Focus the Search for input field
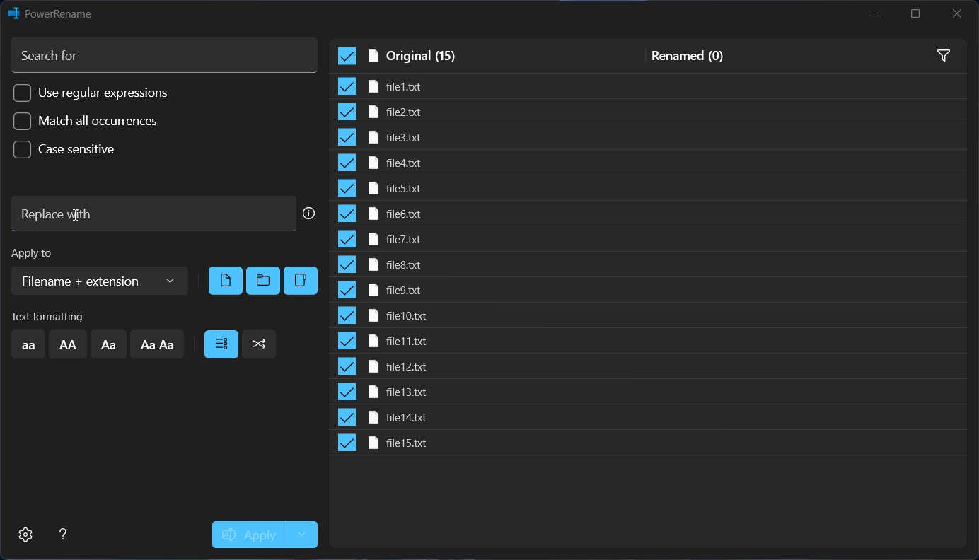Screen dimensions: 979x560 164,55
